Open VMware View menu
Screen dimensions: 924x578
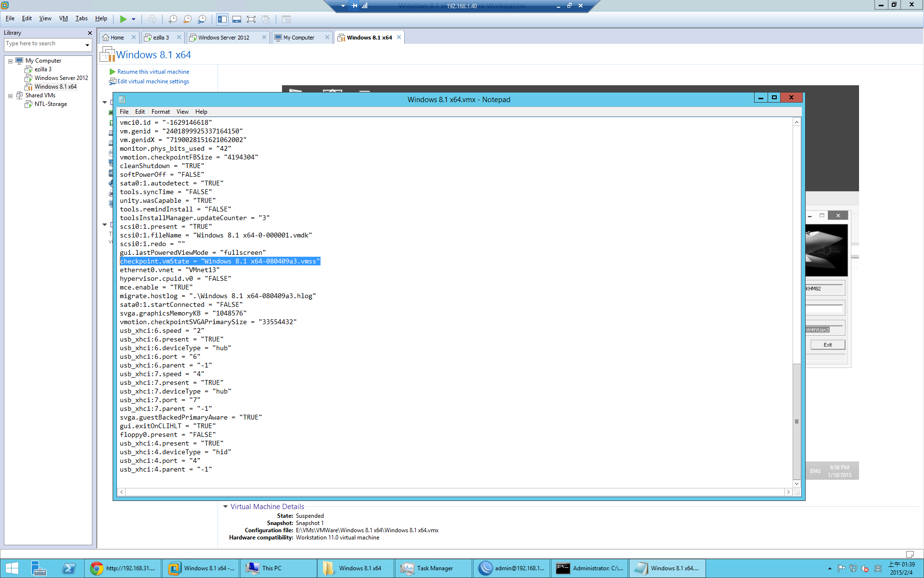[x=45, y=18]
